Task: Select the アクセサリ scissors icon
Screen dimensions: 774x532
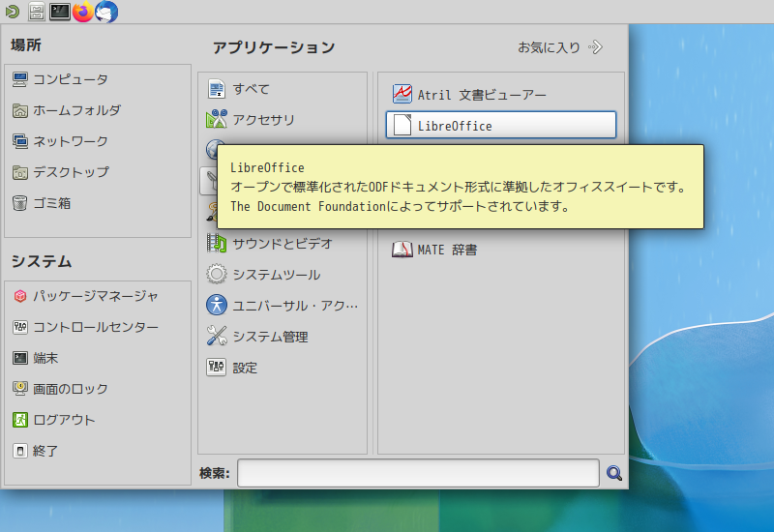Action: 216,119
